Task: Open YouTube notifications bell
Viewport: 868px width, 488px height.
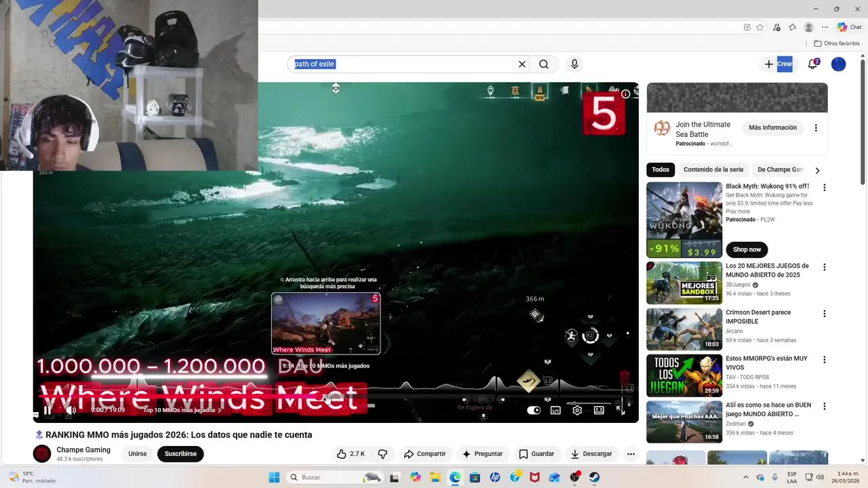Action: (x=812, y=64)
